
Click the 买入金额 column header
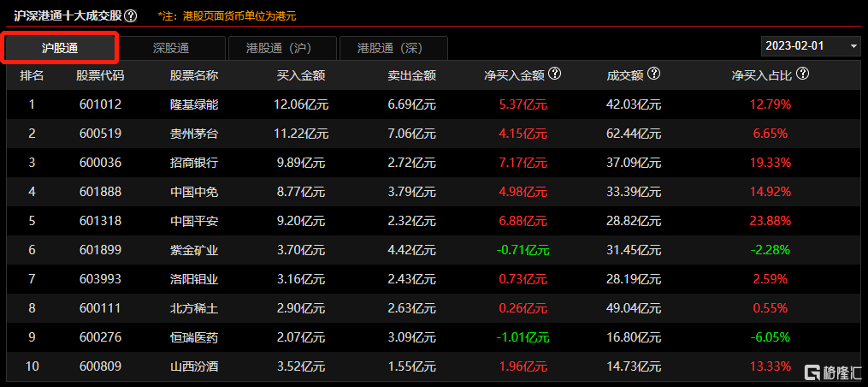coord(300,75)
